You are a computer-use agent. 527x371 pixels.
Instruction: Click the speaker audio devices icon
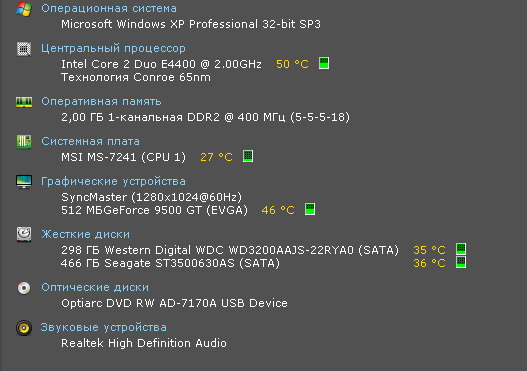24,328
